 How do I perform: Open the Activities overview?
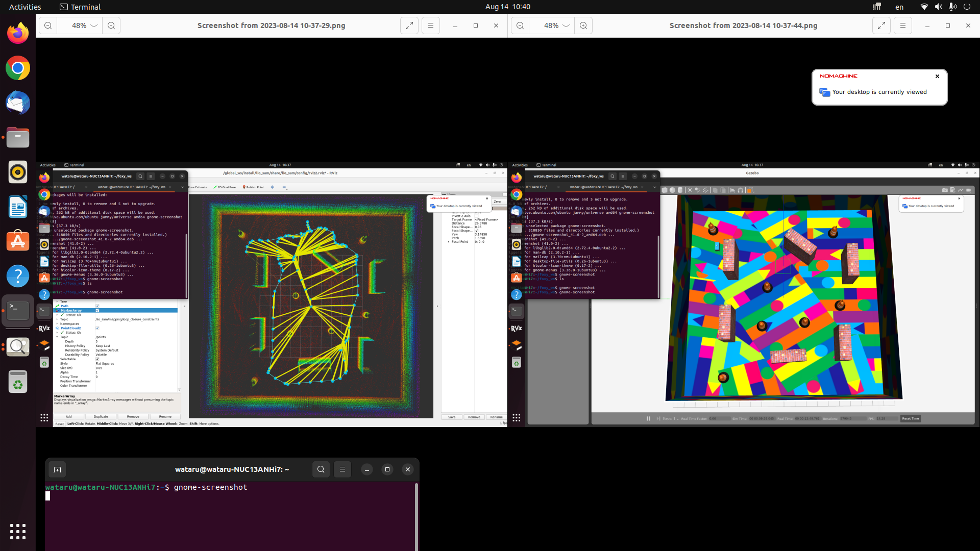25,7
